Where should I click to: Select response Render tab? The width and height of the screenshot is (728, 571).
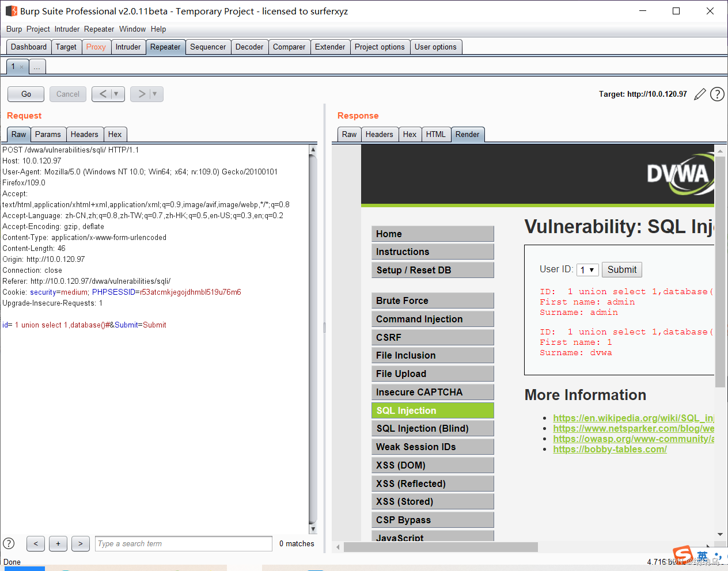(x=467, y=135)
